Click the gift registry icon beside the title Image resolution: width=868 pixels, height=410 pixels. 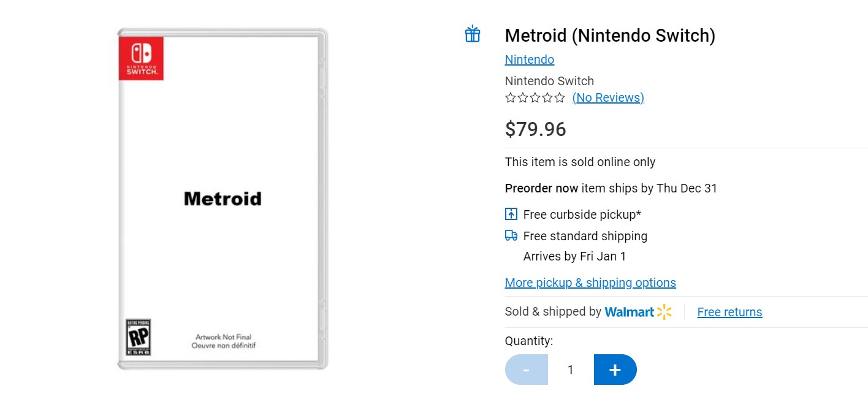pyautogui.click(x=473, y=34)
